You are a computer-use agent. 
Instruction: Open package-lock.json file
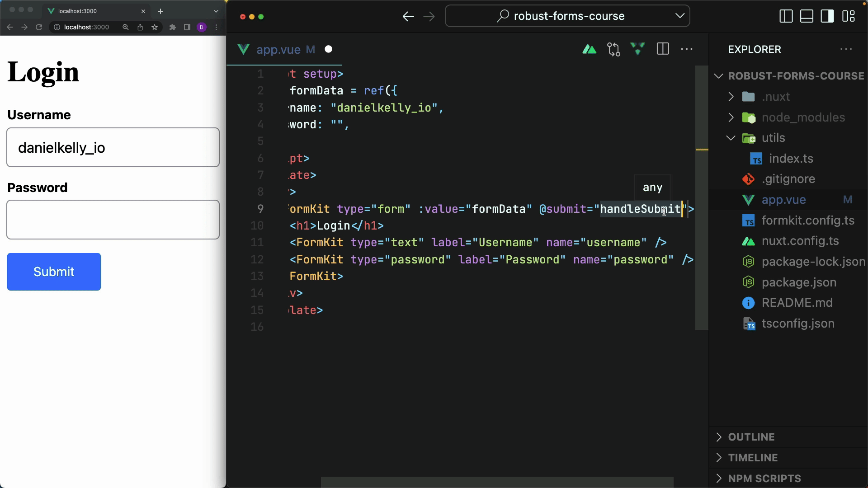point(788,262)
